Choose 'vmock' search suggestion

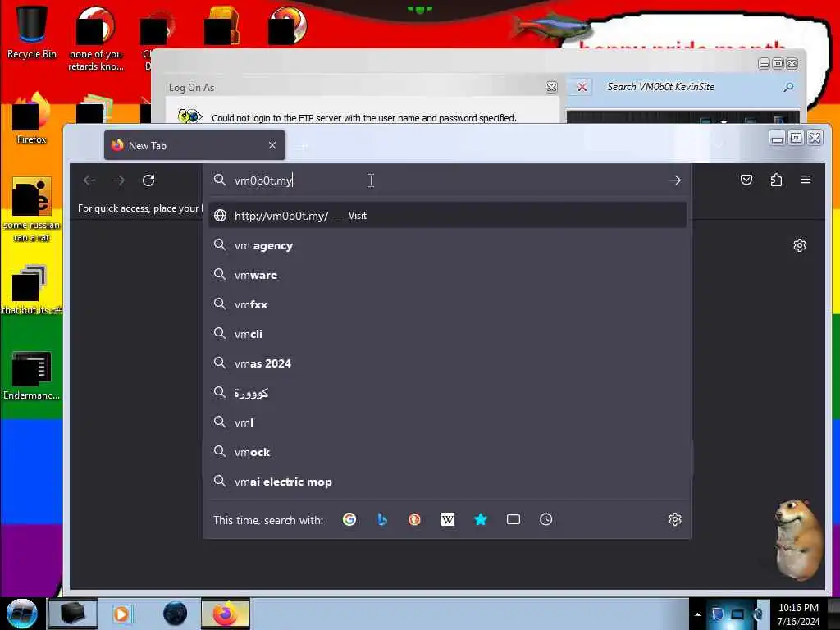(447, 452)
